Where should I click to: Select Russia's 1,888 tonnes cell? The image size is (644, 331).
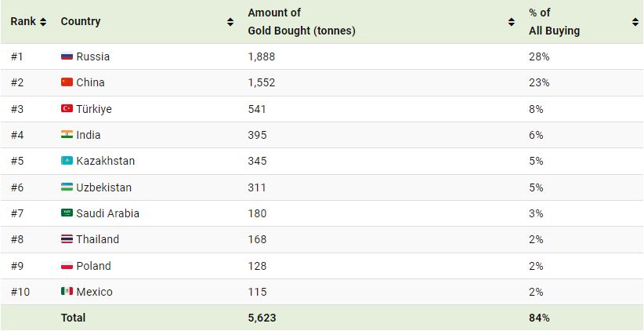pyautogui.click(x=262, y=56)
